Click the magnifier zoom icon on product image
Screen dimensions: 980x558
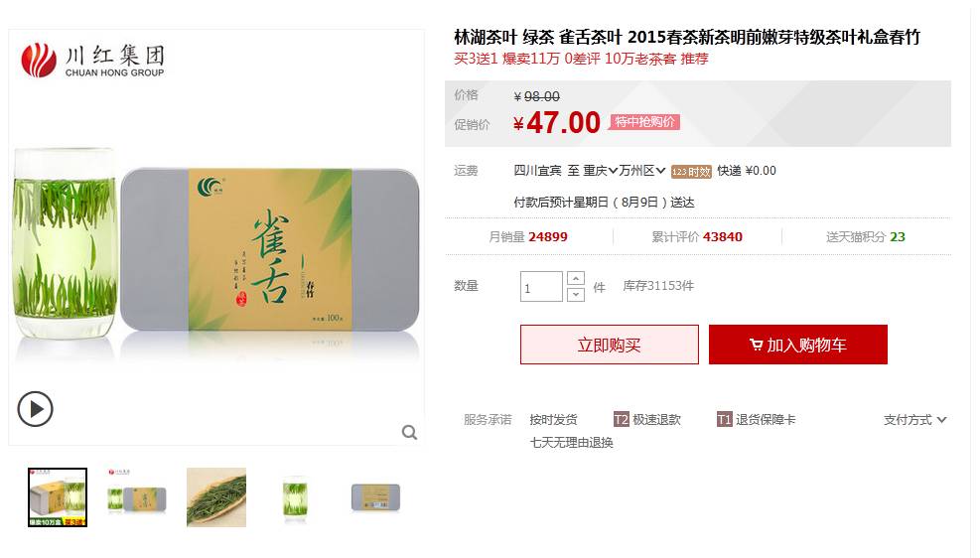[409, 433]
